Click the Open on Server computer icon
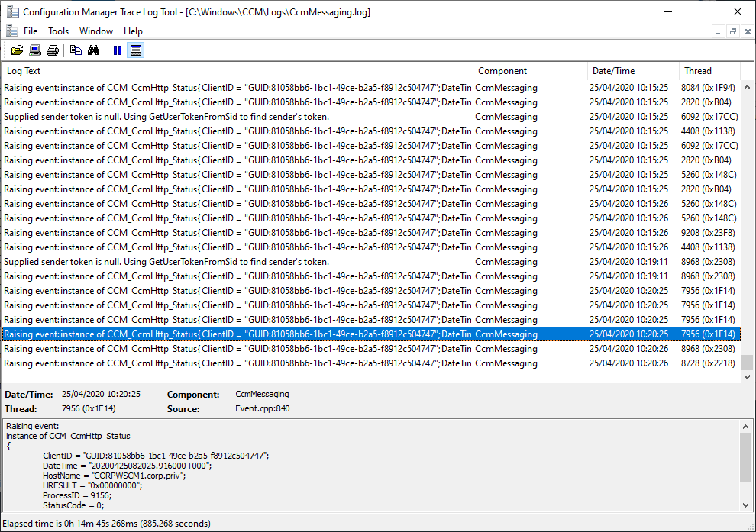The width and height of the screenshot is (756, 532). [x=35, y=50]
